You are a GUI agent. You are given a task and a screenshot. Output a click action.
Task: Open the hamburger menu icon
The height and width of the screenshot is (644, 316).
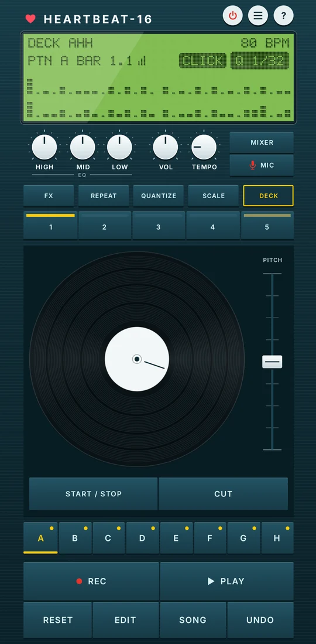[258, 16]
